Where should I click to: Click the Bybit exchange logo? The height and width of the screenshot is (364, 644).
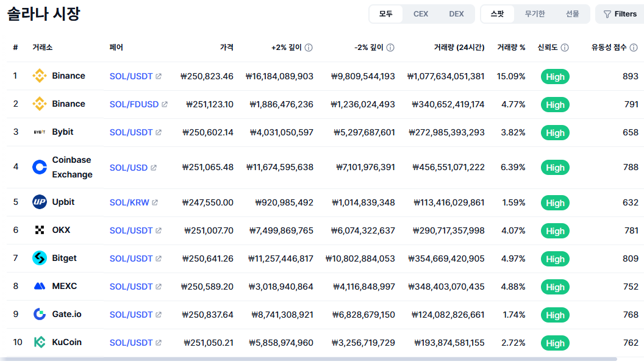40,132
